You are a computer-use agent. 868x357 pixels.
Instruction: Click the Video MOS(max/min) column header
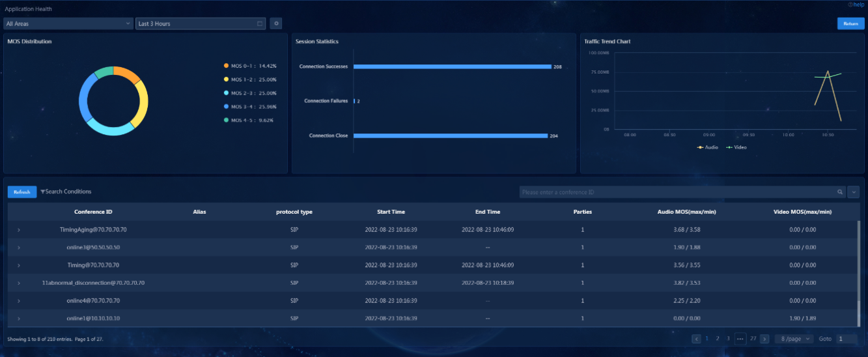pos(802,212)
